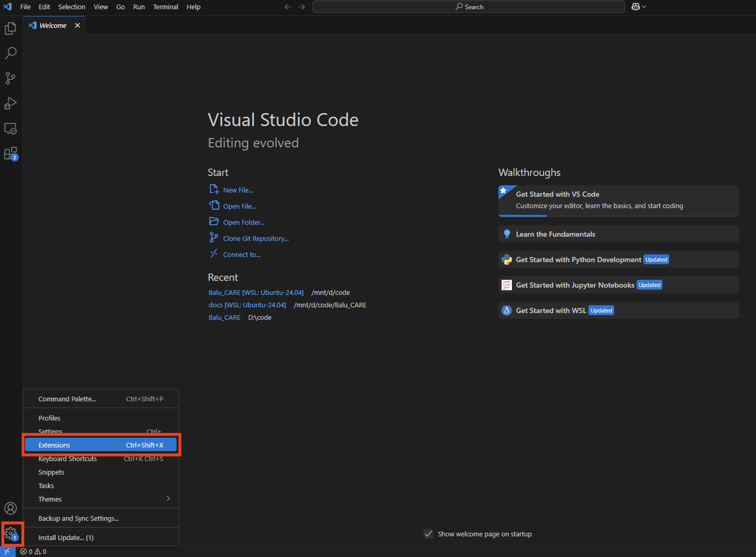
Task: Open the Explorer view in activity bar
Action: pos(10,28)
